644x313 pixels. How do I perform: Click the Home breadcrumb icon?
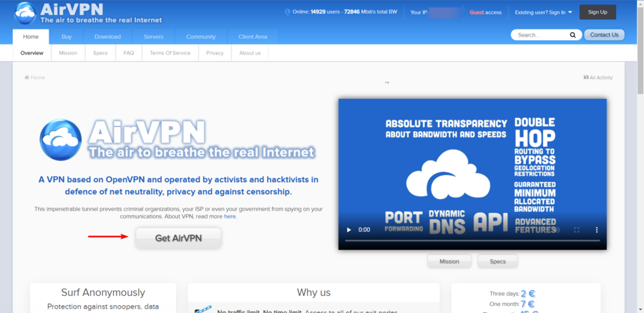27,77
